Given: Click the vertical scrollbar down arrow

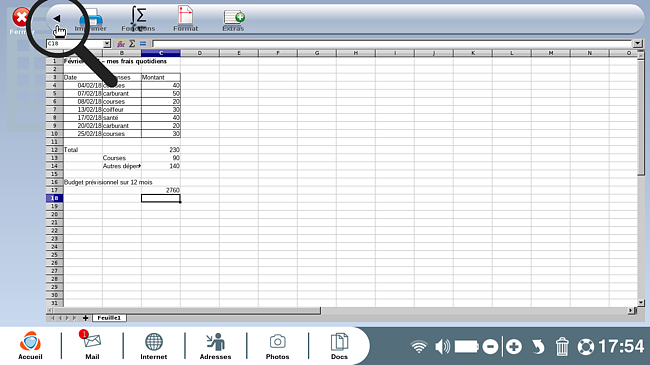Looking at the screenshot, I should 641,303.
